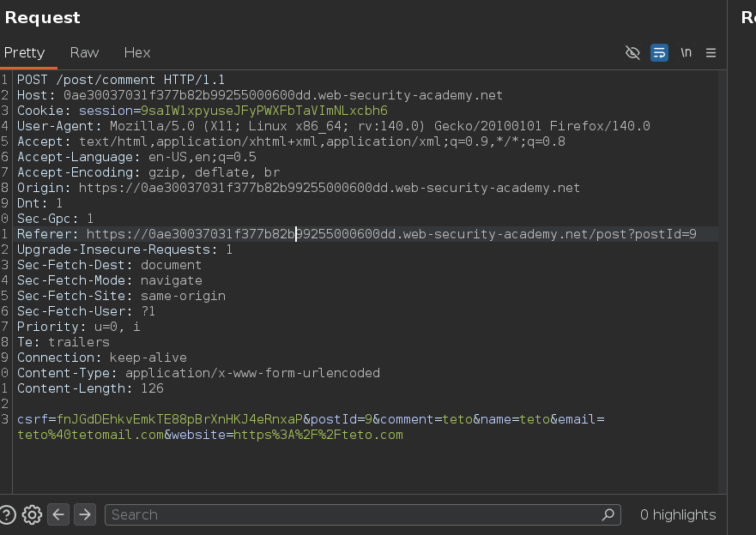Click the Referer header URL
The height and width of the screenshot is (535, 756).
(391, 233)
